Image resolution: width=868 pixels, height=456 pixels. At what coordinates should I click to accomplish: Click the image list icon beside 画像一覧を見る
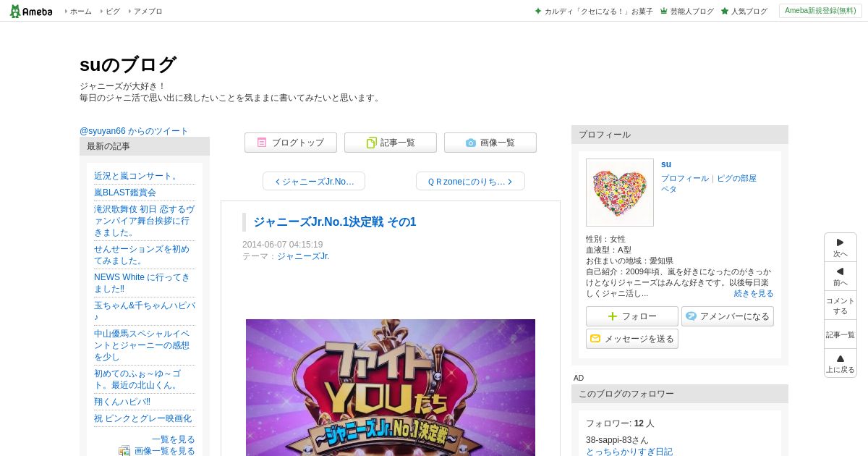(124, 451)
